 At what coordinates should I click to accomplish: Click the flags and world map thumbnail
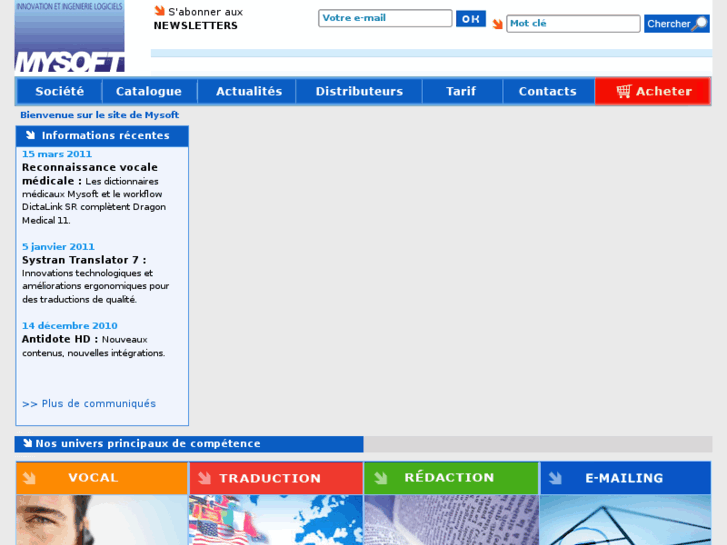pyautogui.click(x=276, y=520)
